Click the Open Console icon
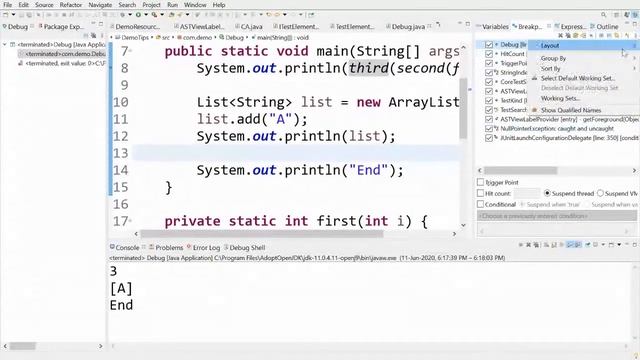This screenshot has height=360, width=640. click(611, 245)
